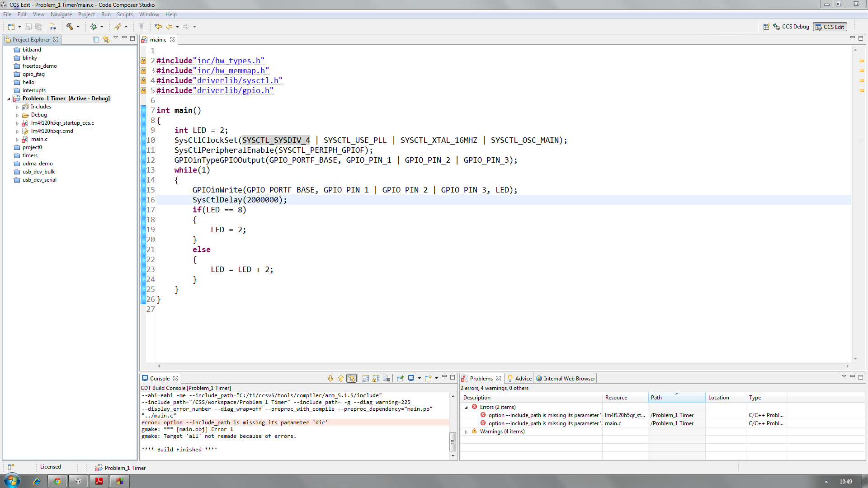This screenshot has height=488, width=868.
Task: Toggle Link with Editor in Project Explorer
Action: [x=106, y=39]
